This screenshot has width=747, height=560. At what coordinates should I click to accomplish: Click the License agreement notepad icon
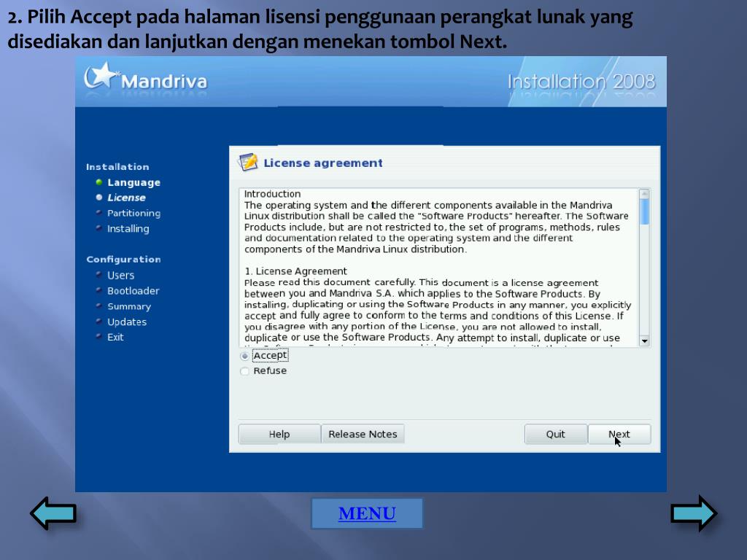(x=248, y=163)
